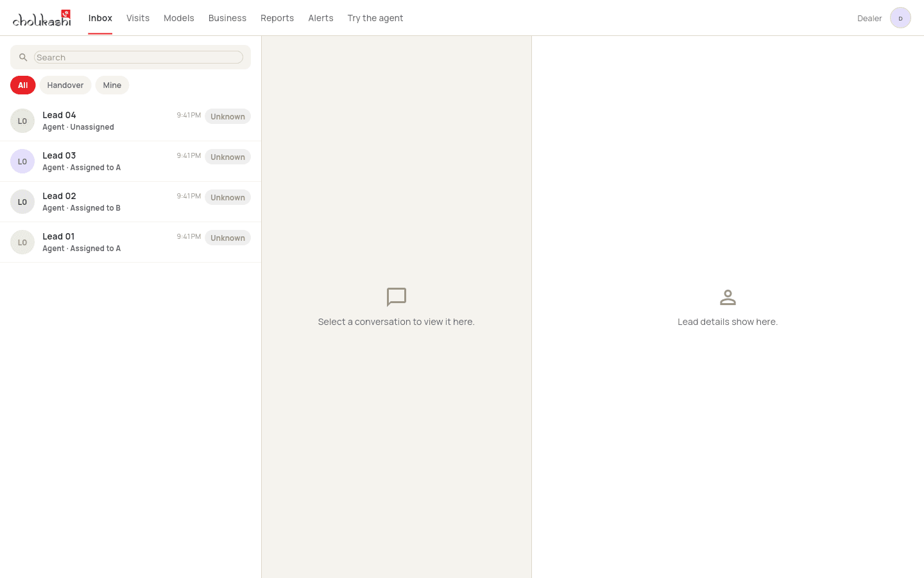The height and width of the screenshot is (578, 924).
Task: Click the Unknown badge on Lead 03
Action: (228, 157)
